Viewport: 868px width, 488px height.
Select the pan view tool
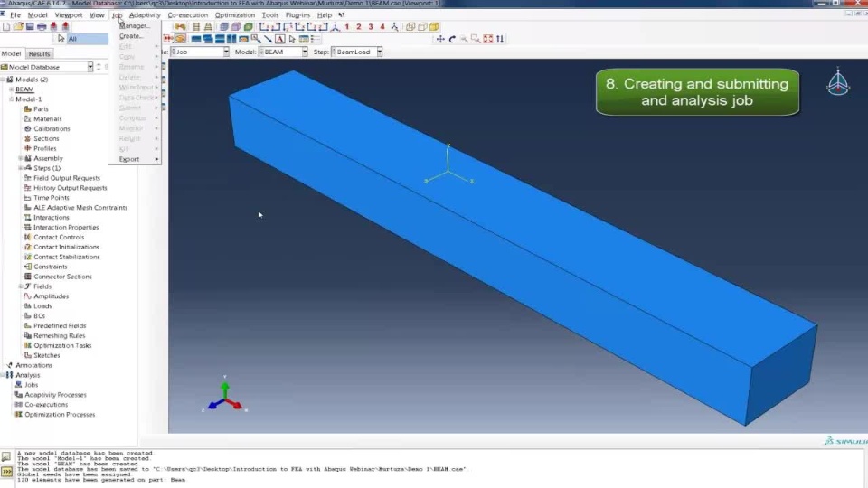point(440,39)
